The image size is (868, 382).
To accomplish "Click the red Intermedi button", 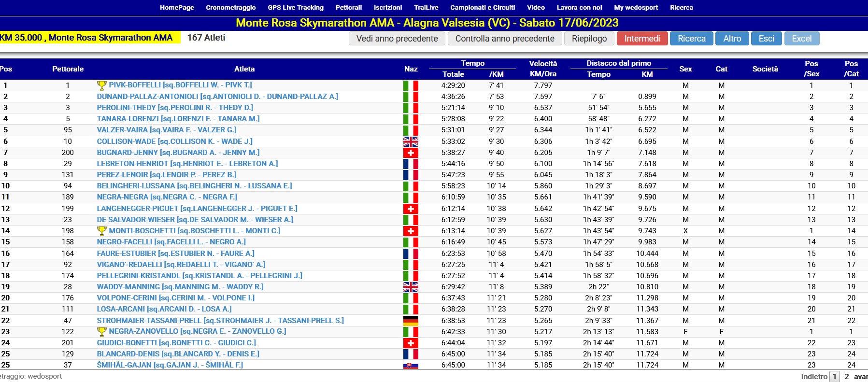I will [642, 39].
